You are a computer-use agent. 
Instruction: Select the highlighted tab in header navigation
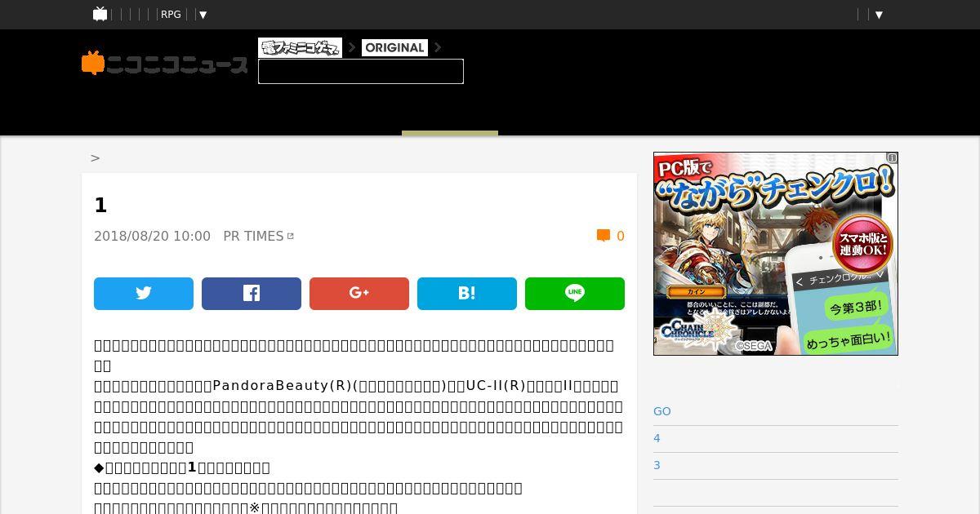[450, 132]
